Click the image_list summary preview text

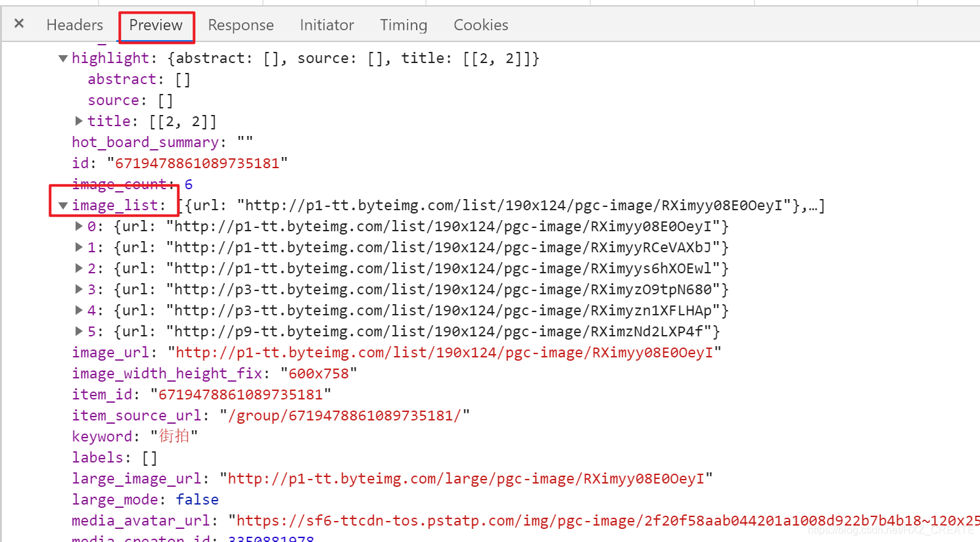[x=502, y=206]
